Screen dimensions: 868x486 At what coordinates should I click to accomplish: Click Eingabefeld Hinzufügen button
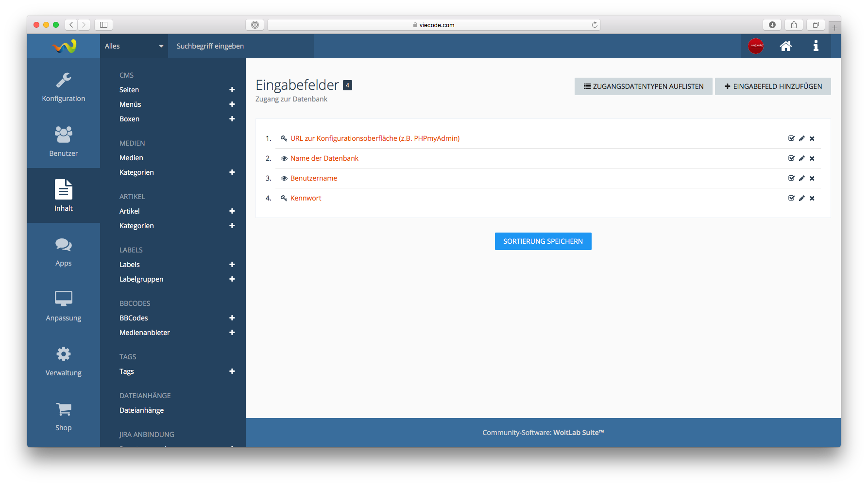click(772, 86)
